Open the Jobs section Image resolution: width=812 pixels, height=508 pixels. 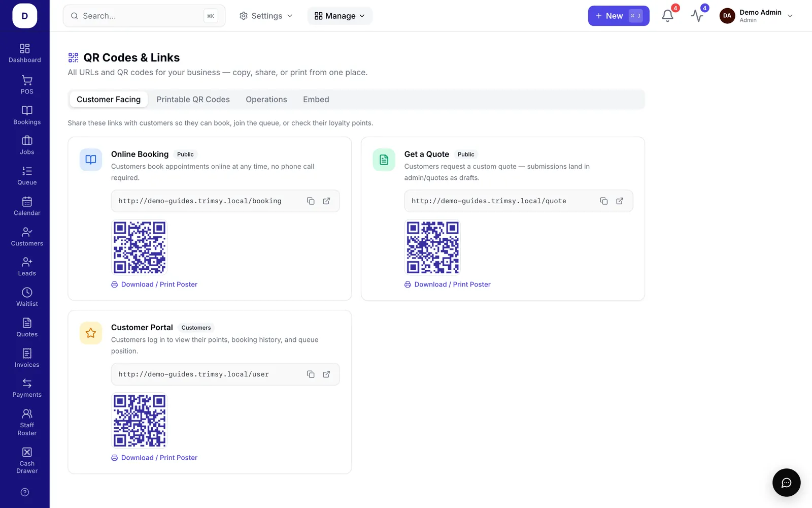(x=27, y=145)
